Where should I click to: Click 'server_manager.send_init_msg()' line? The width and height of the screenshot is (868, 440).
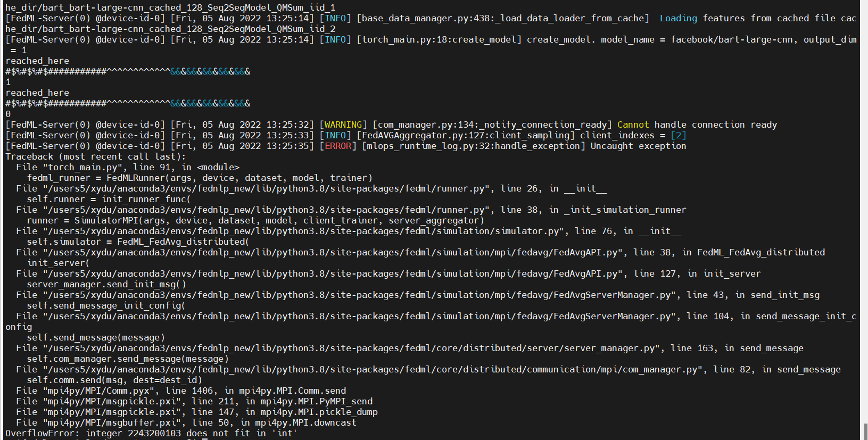click(106, 284)
